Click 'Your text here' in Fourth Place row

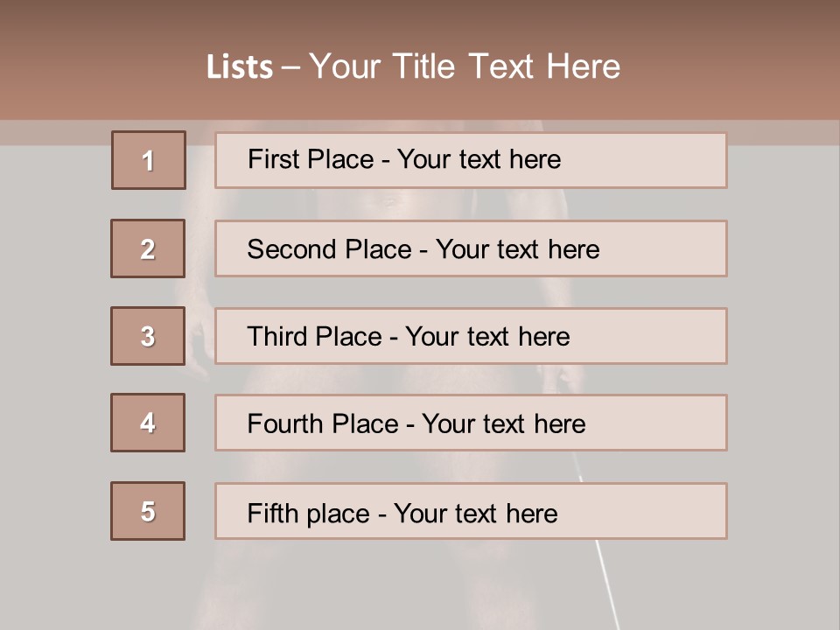[x=504, y=424]
